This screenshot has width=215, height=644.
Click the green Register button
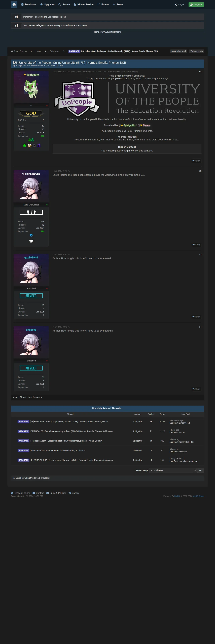pos(196,5)
